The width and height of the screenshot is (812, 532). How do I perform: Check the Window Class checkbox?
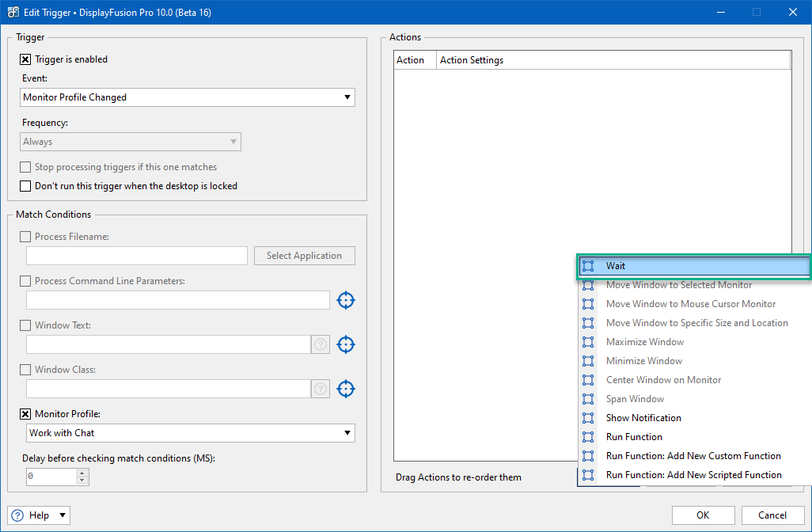(25, 370)
